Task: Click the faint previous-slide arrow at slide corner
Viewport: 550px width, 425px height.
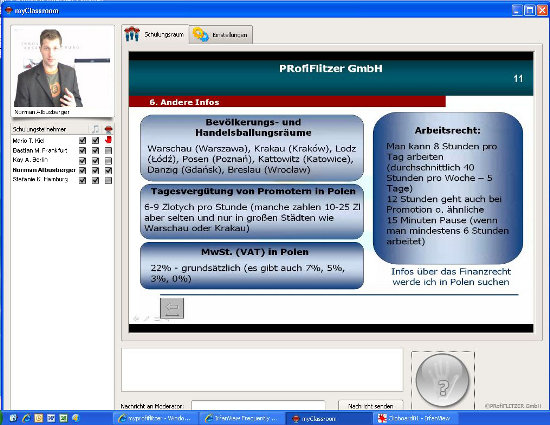Action: point(136,318)
